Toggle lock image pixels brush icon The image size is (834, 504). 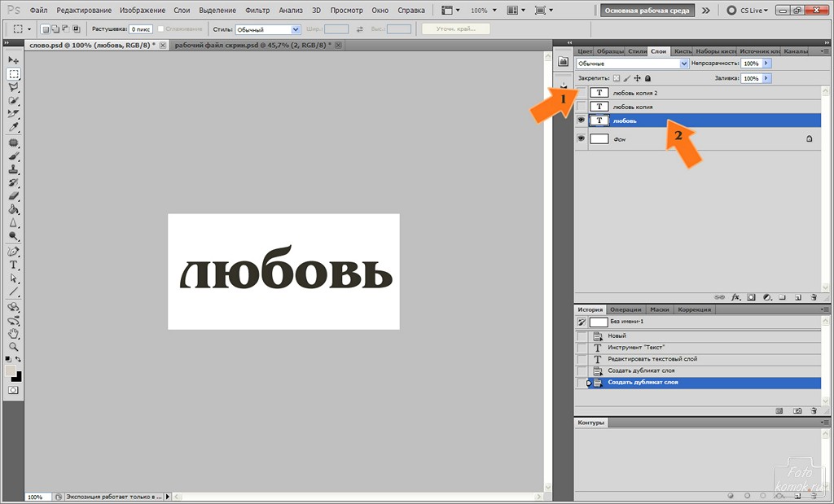click(x=627, y=78)
